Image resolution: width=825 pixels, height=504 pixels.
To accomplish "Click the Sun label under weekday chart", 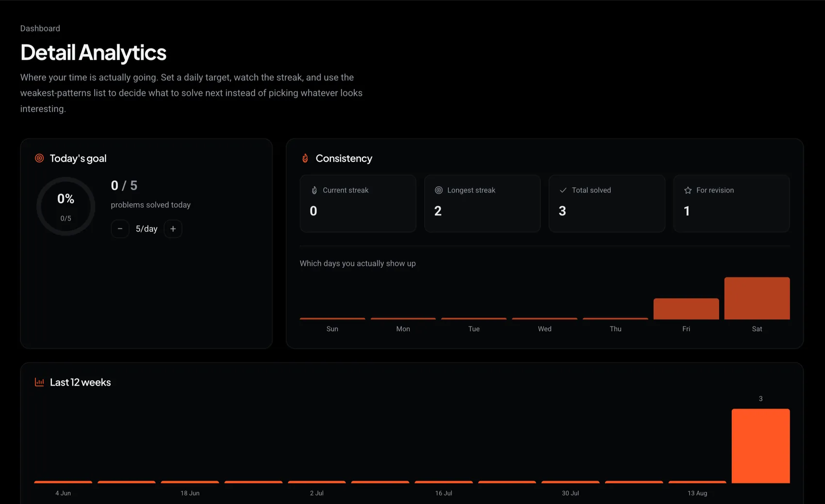I will [332, 329].
